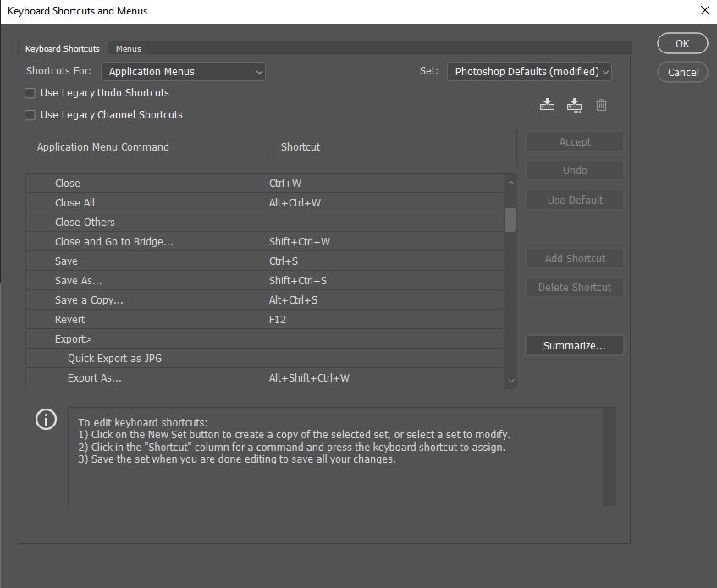Select the Close Others command row
Screen dimensions: 717x588
coord(264,222)
